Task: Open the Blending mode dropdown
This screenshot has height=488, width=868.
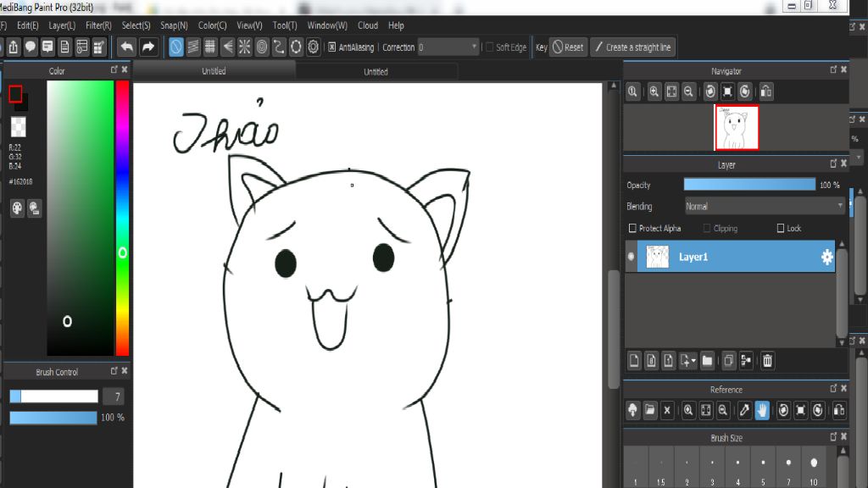Action: coord(765,207)
